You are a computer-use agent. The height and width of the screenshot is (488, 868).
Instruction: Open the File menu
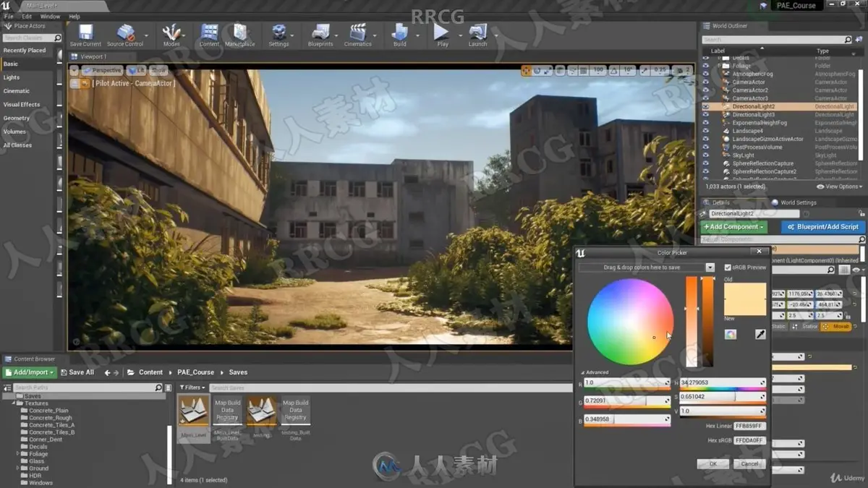(x=9, y=16)
